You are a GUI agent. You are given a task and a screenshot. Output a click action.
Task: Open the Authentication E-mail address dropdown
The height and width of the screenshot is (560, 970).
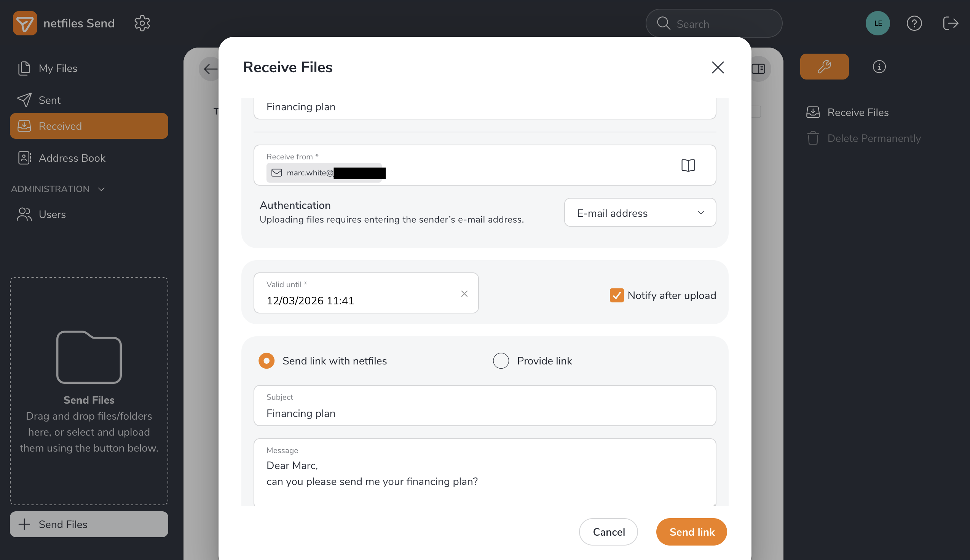640,213
